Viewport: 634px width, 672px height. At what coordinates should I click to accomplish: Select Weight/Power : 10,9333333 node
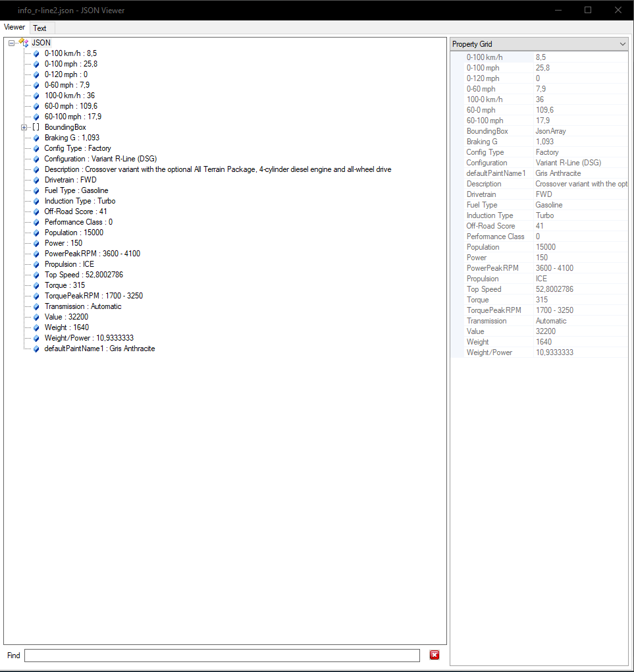click(89, 338)
